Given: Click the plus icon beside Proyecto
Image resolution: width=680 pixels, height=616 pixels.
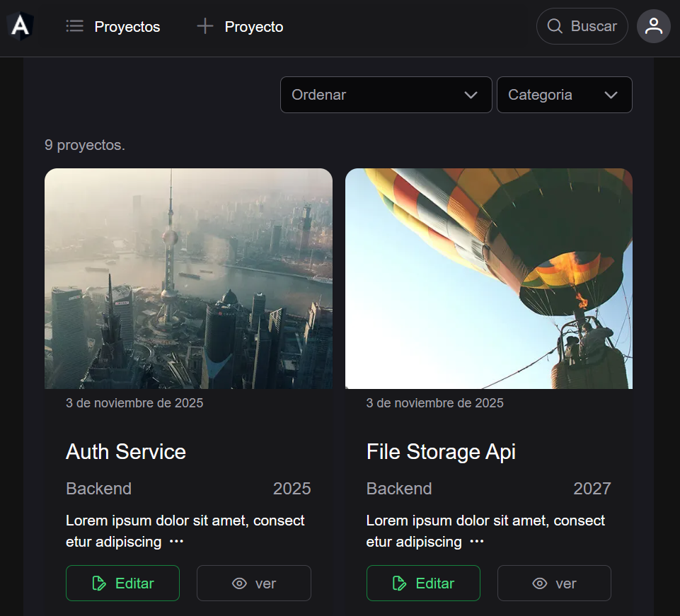Looking at the screenshot, I should 204,26.
